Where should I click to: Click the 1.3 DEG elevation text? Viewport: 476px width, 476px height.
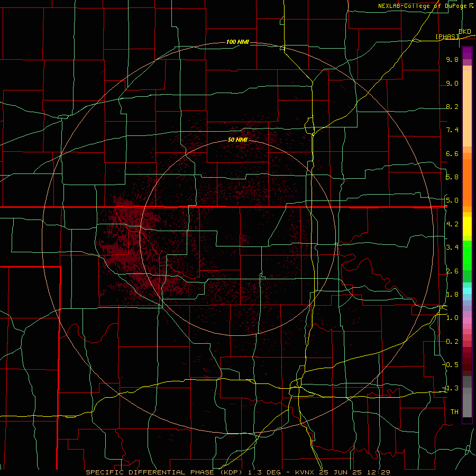tap(264, 472)
